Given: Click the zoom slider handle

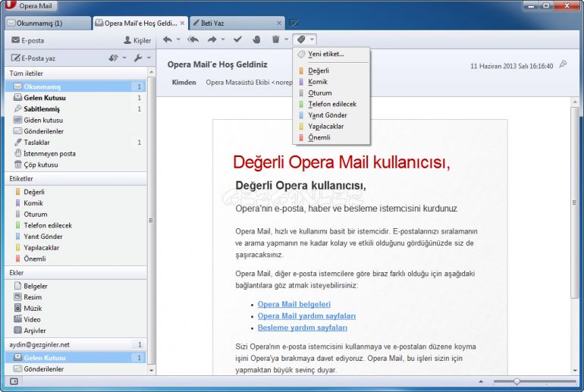Looking at the screenshot, I should point(516,381).
